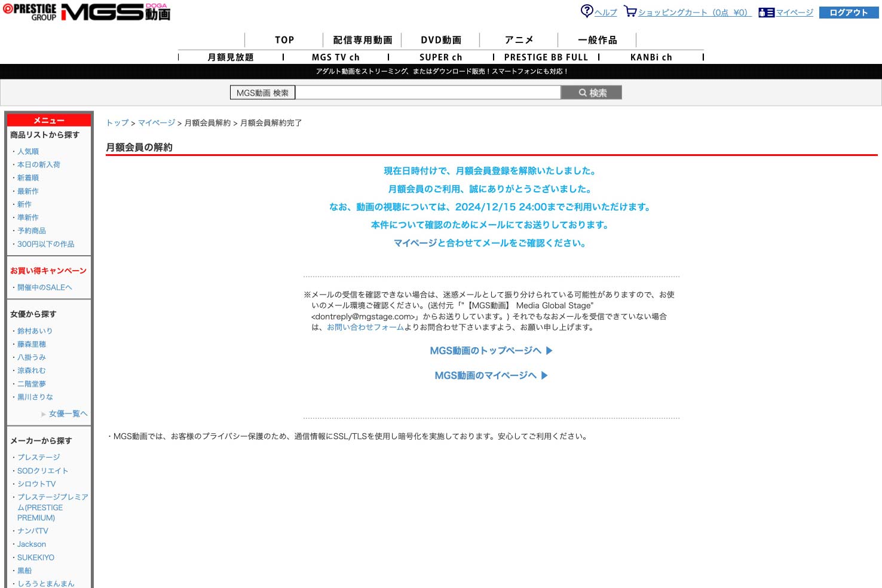Click the 月額会員解約完了 breadcrumb text
This screenshot has width=882, height=588.
271,122
